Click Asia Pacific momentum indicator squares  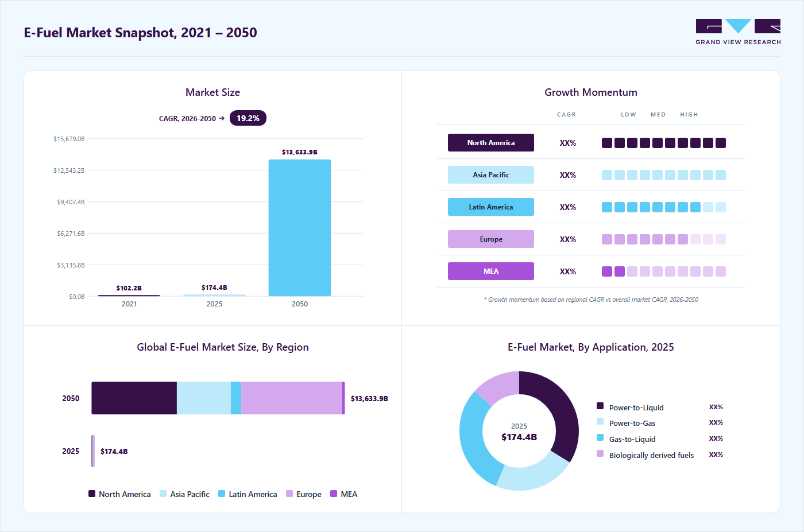coord(664,175)
